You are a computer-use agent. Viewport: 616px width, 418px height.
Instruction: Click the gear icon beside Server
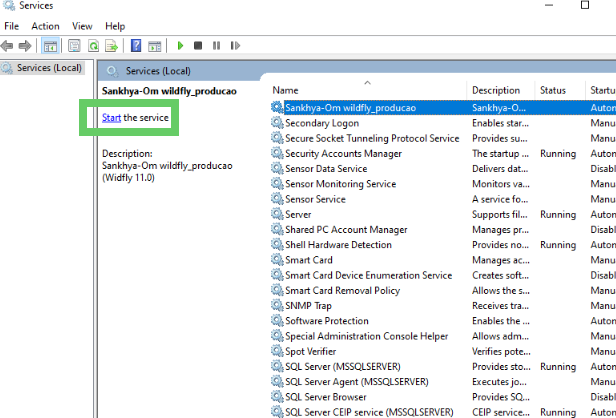click(277, 214)
